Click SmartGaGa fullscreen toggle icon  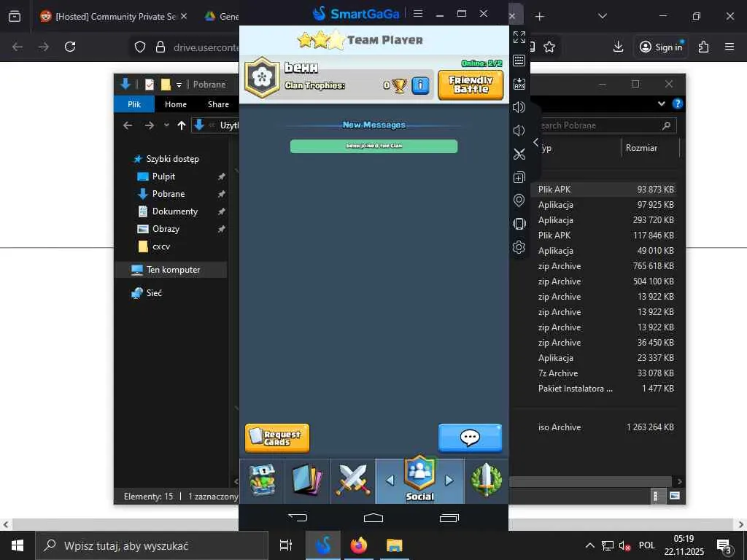pyautogui.click(x=519, y=37)
